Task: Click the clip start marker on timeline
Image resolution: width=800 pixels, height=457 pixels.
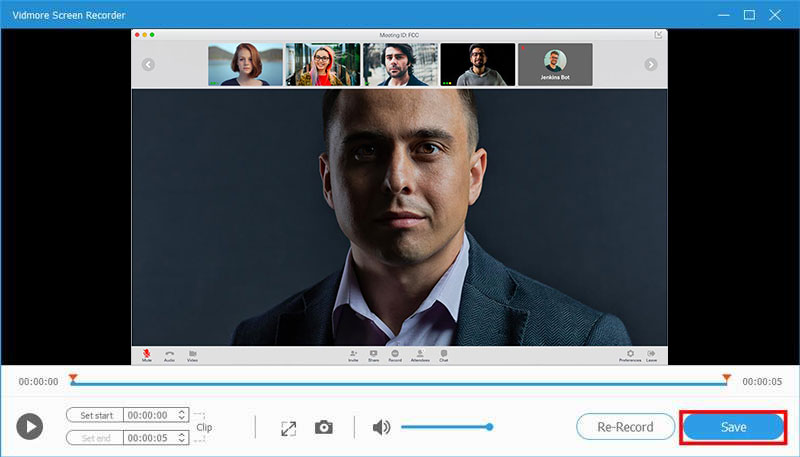Action: click(72, 378)
